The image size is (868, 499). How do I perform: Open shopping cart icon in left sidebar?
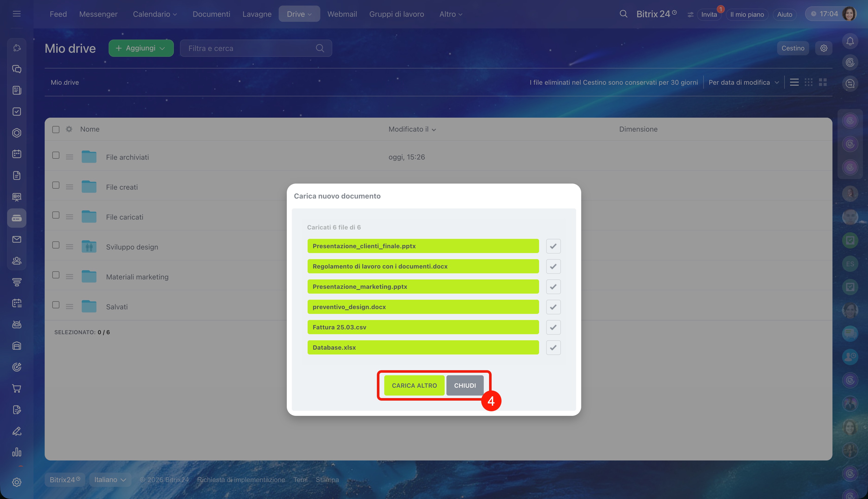click(16, 388)
